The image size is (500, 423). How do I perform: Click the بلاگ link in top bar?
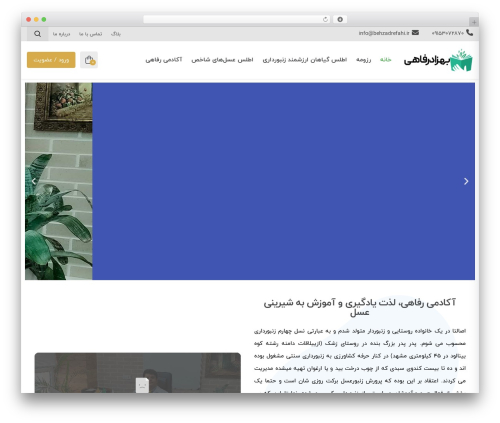coord(116,34)
